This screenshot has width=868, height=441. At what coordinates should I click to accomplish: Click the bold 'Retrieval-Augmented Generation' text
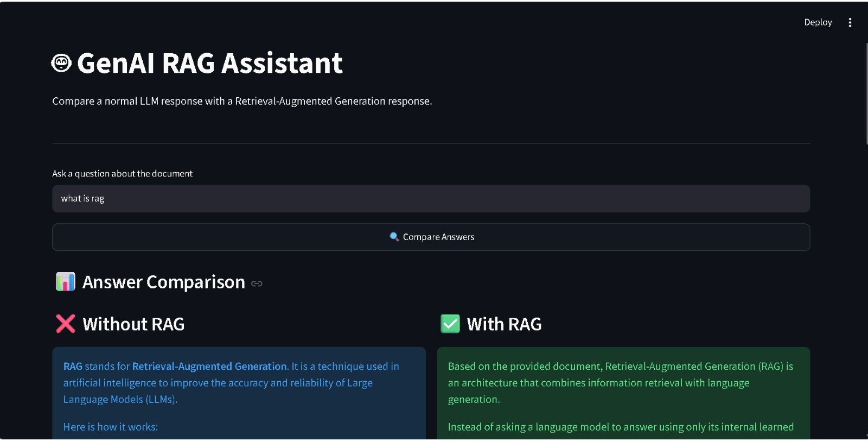point(209,367)
